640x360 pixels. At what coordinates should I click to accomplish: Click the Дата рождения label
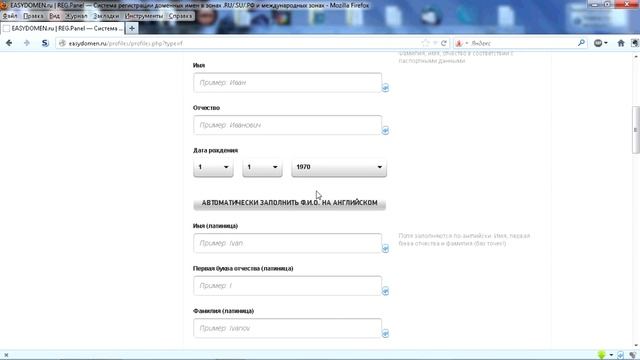216,150
